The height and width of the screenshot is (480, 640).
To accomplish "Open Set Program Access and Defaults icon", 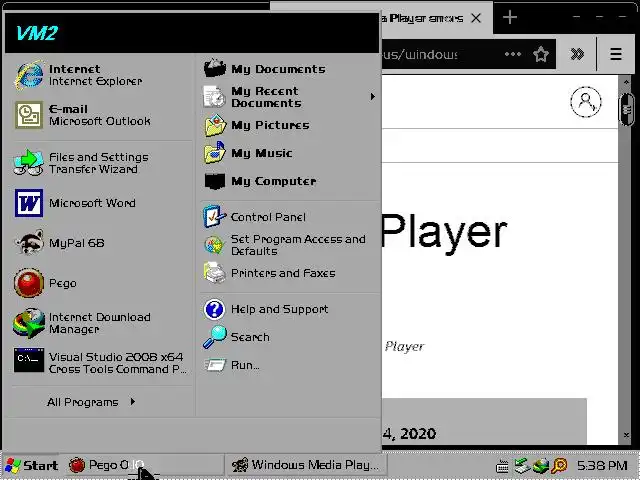I will tap(214, 245).
